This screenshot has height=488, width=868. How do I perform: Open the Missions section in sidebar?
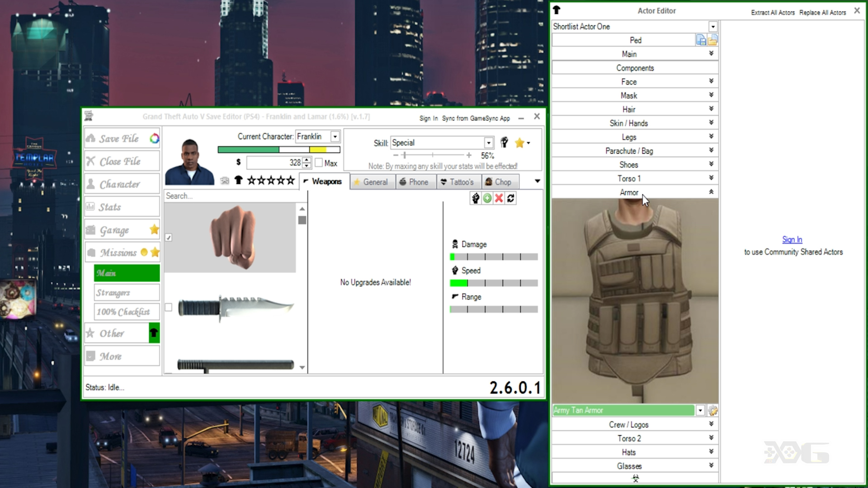click(x=122, y=253)
